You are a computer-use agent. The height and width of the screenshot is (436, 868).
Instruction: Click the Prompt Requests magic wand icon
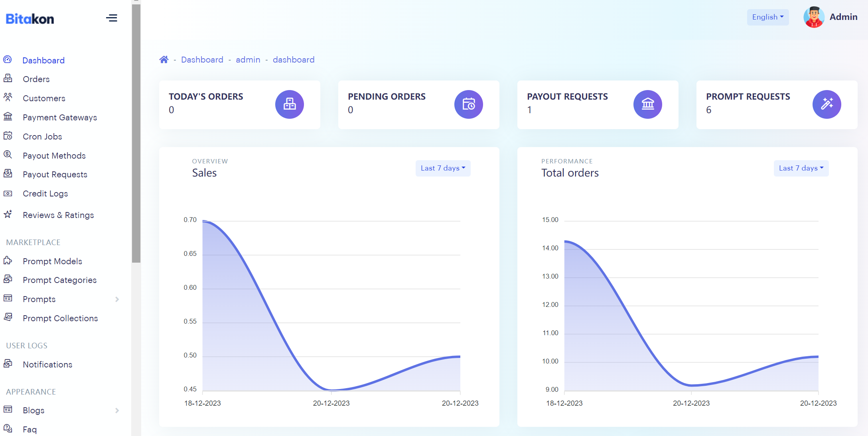(x=827, y=104)
